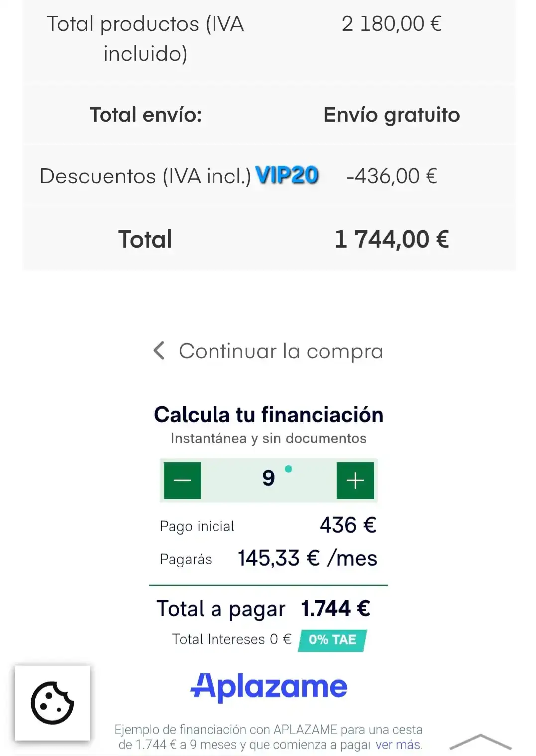The height and width of the screenshot is (756, 536).
Task: Select the Total a pagar 1.744 € line
Action: 264,609
